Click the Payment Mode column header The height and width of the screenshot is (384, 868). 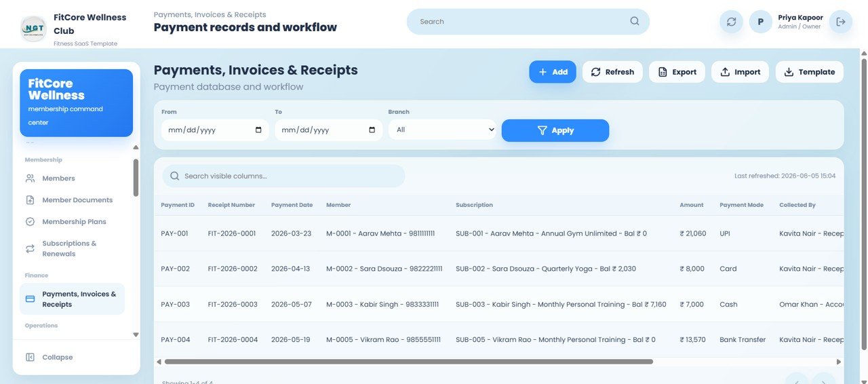pyautogui.click(x=742, y=205)
